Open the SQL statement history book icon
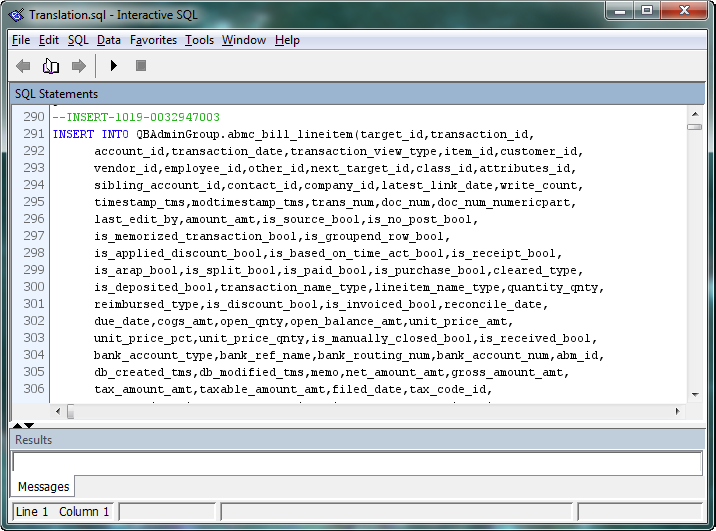Viewport: 716px width, 531px height. [51, 66]
